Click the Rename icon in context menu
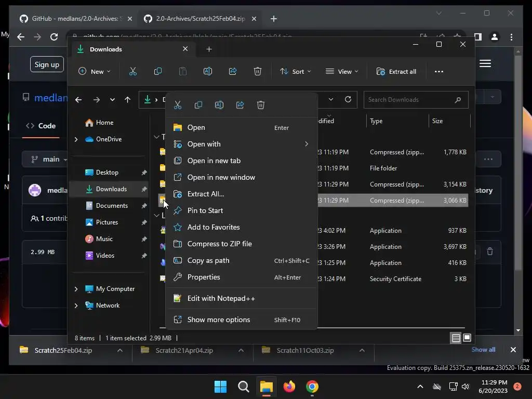The width and height of the screenshot is (532, 399). click(219, 105)
